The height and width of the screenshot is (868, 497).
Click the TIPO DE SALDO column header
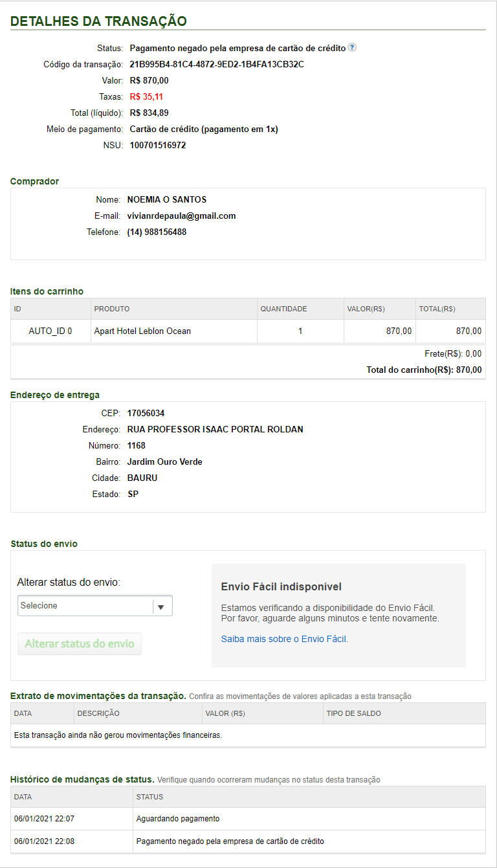355,713
